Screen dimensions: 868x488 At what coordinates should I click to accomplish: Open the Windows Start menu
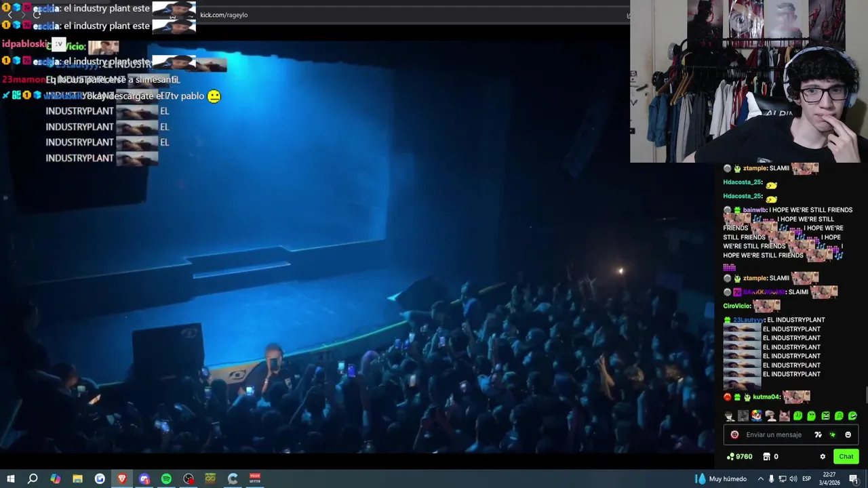coord(10,479)
